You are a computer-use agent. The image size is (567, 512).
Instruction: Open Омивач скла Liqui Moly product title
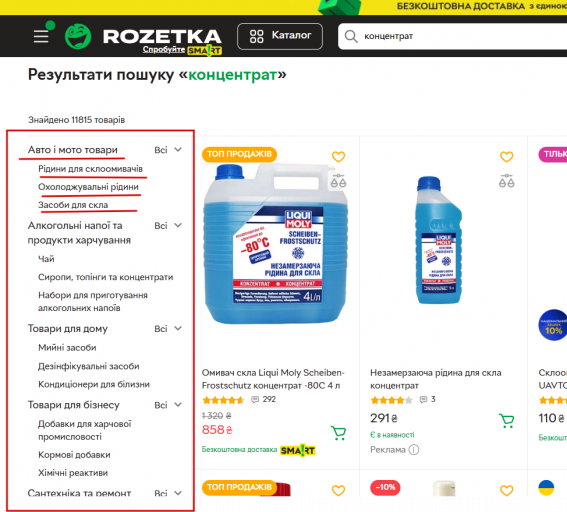pyautogui.click(x=273, y=379)
